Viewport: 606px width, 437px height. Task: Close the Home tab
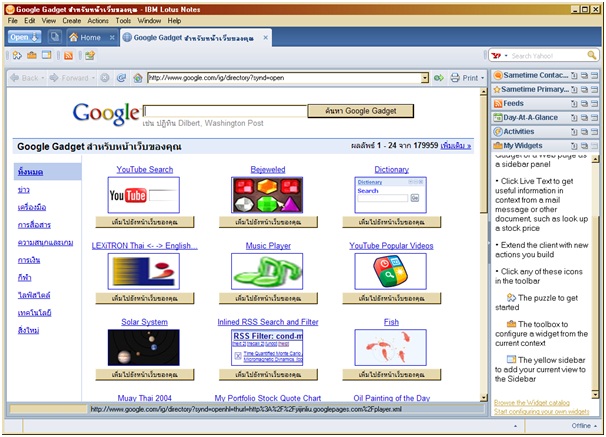point(112,37)
